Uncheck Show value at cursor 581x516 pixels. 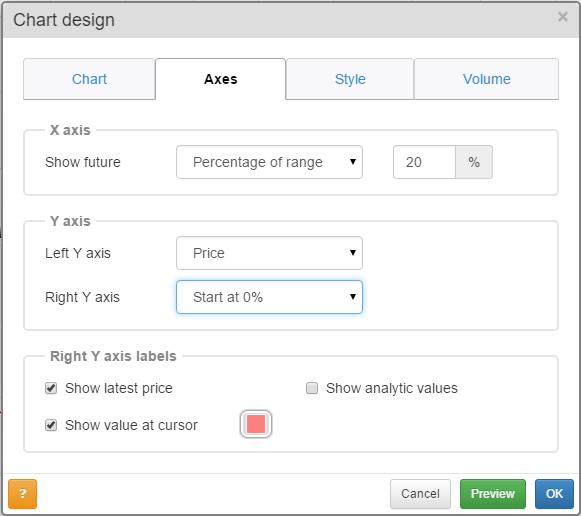(51, 425)
